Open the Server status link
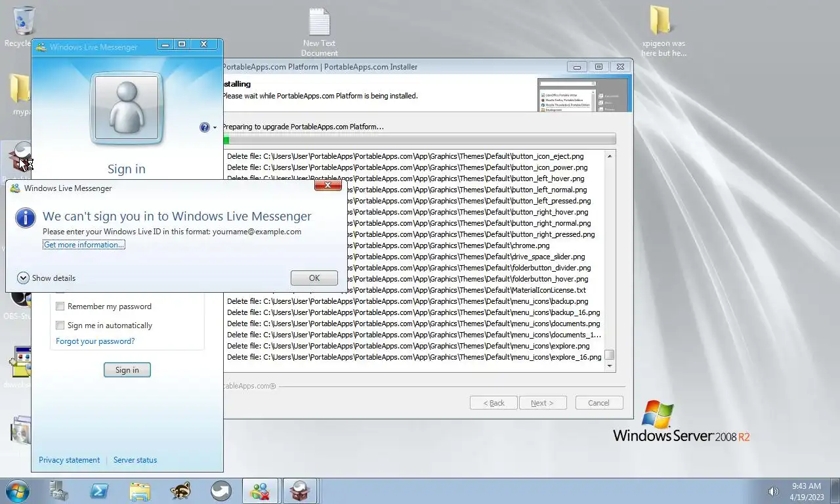 coord(135,460)
